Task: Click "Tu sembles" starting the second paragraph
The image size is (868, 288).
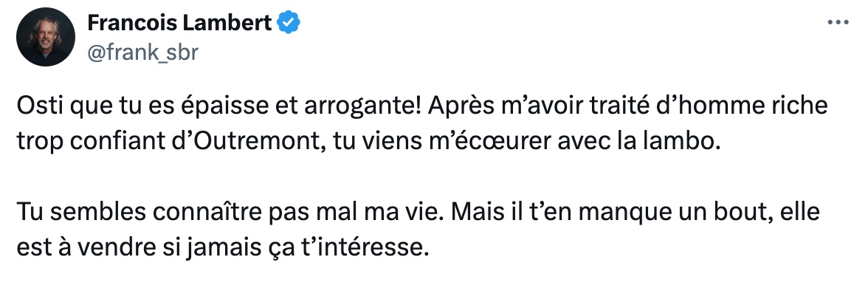Action: click(x=81, y=213)
